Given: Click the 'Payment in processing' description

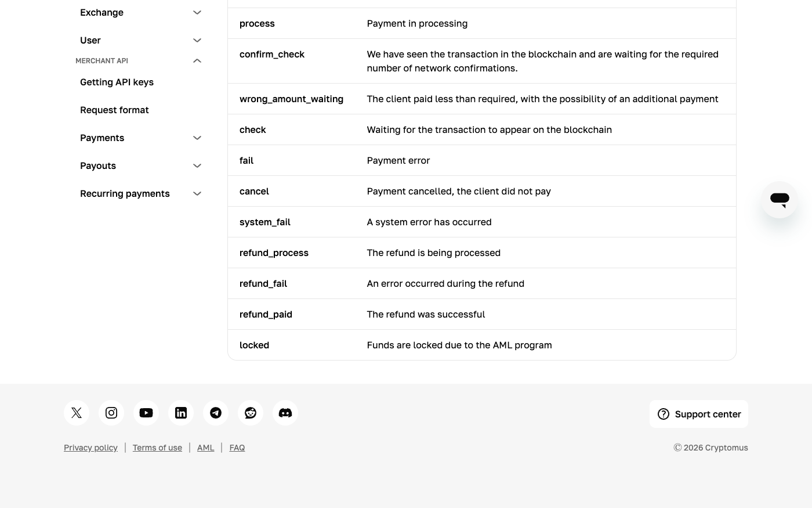Looking at the screenshot, I should pos(417,23).
